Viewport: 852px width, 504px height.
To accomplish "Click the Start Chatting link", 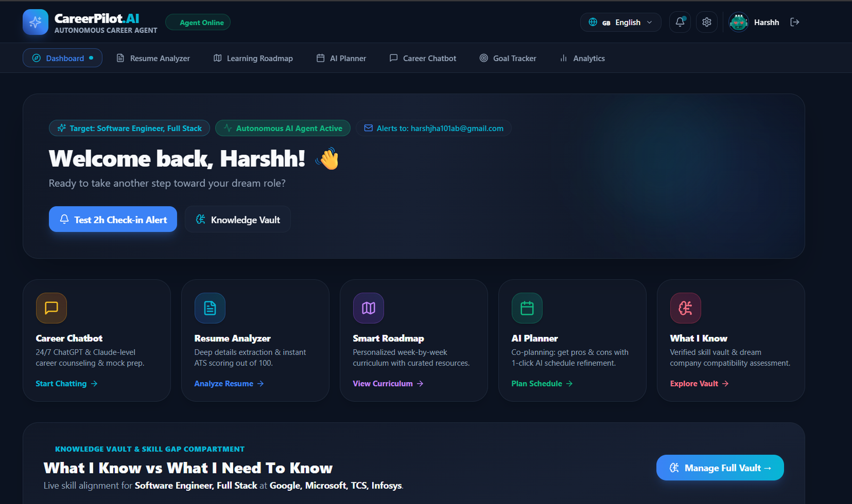I will click(x=67, y=384).
